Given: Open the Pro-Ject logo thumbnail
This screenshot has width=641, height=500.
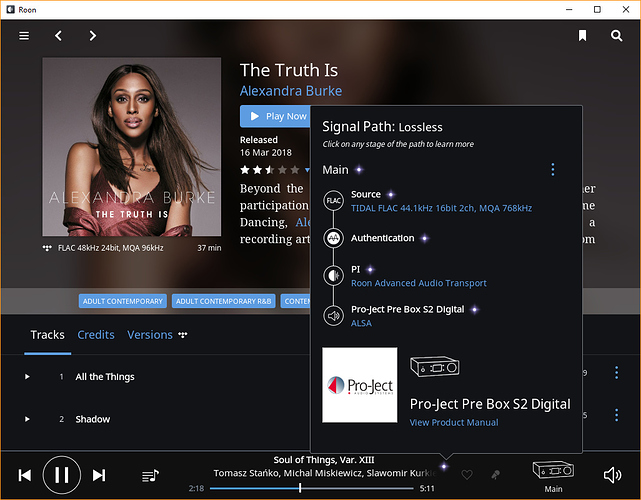Looking at the screenshot, I should point(359,385).
